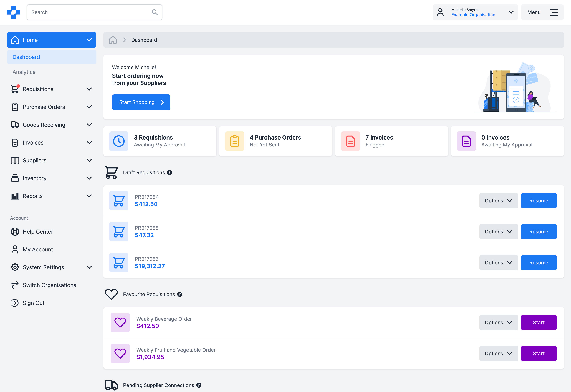Open Analytics in the sidebar
The image size is (571, 392).
[x=24, y=72]
